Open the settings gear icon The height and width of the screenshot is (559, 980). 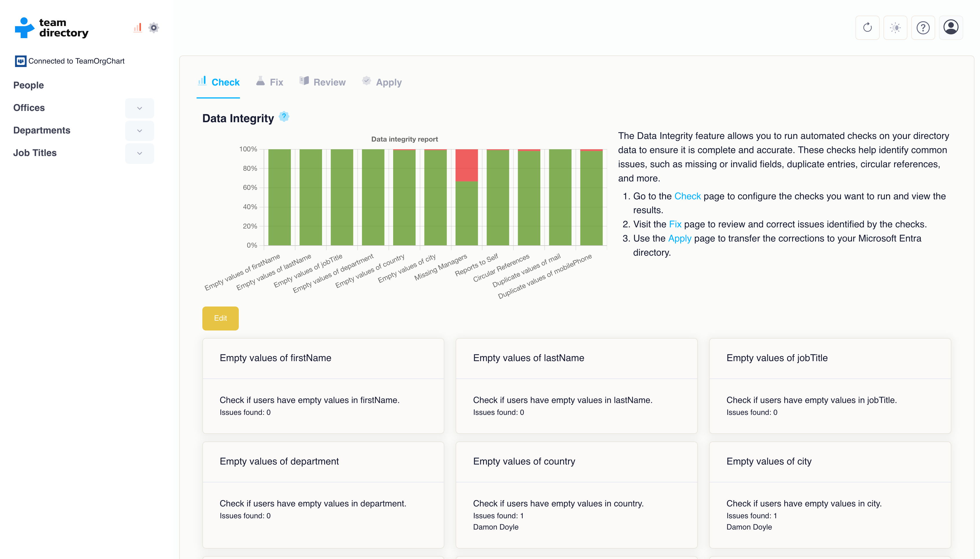[154, 28]
